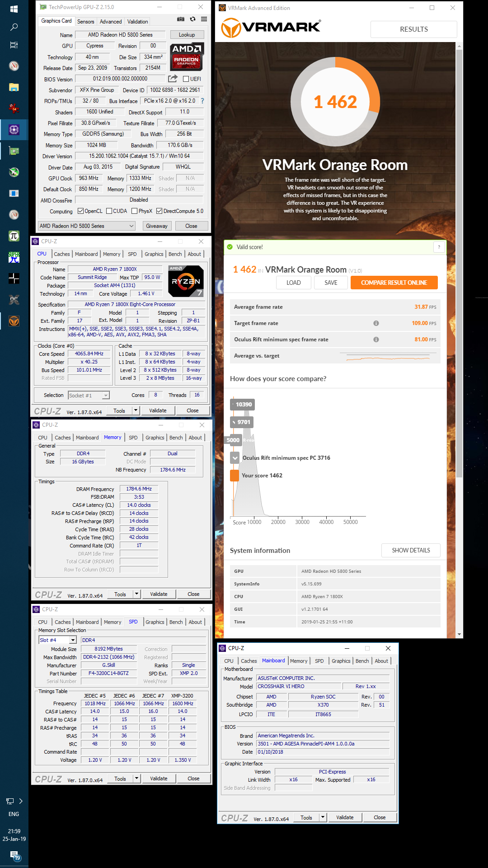Open Caches tab in CPU-Z CPU window
This screenshot has width=488, height=868.
point(62,254)
